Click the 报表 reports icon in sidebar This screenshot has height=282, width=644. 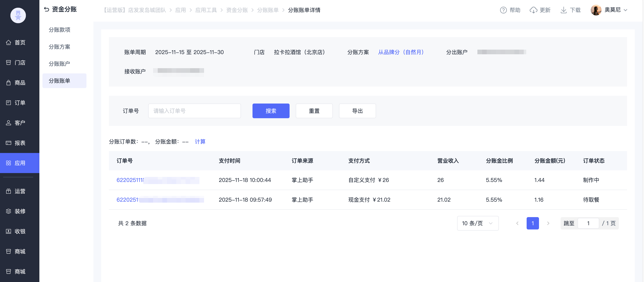tap(8, 143)
